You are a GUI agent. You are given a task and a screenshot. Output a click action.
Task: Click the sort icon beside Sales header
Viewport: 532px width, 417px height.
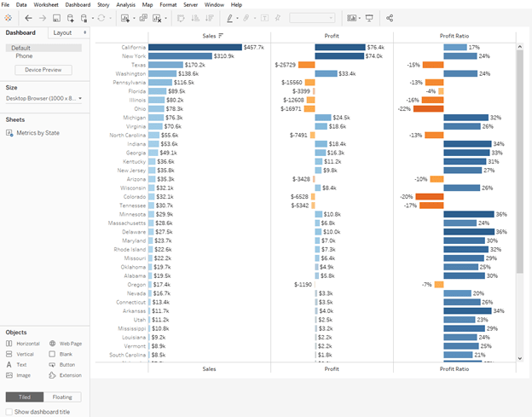point(221,36)
